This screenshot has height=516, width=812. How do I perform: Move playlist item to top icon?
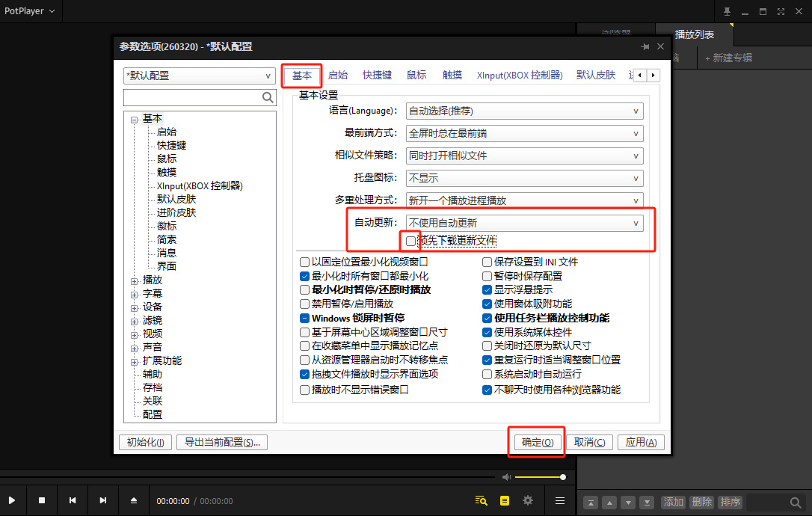coord(591,503)
